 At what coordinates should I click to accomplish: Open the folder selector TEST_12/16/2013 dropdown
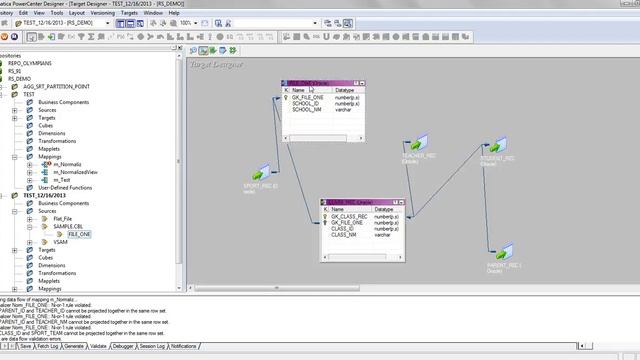pyautogui.click(x=107, y=23)
